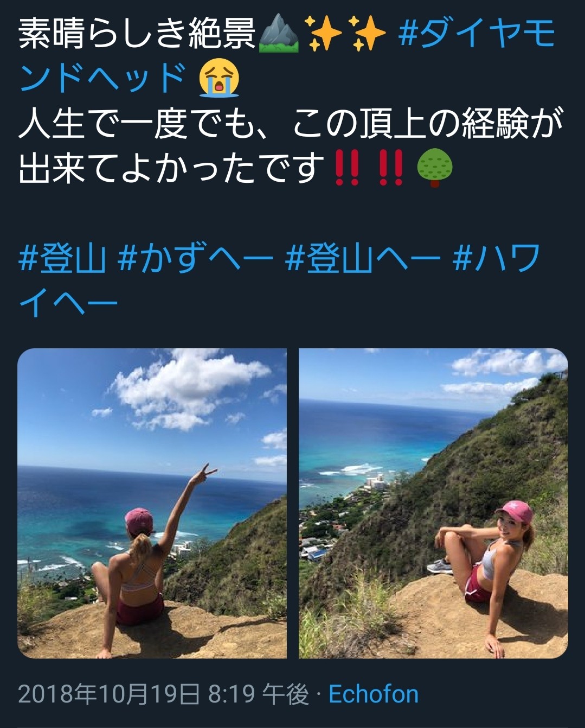Open the #登山 hashtag link
Image resolution: width=585 pixels, height=728 pixels.
click(x=62, y=258)
